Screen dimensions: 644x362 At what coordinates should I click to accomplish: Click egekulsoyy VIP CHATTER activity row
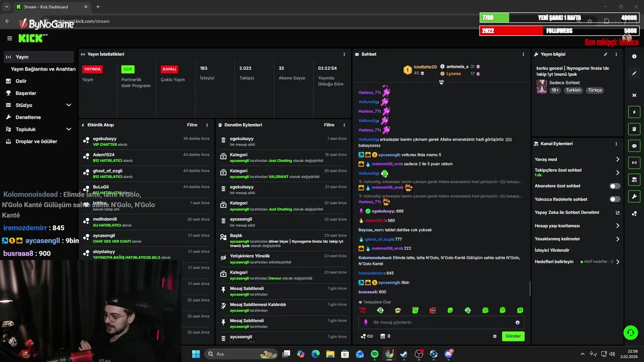coord(146,142)
